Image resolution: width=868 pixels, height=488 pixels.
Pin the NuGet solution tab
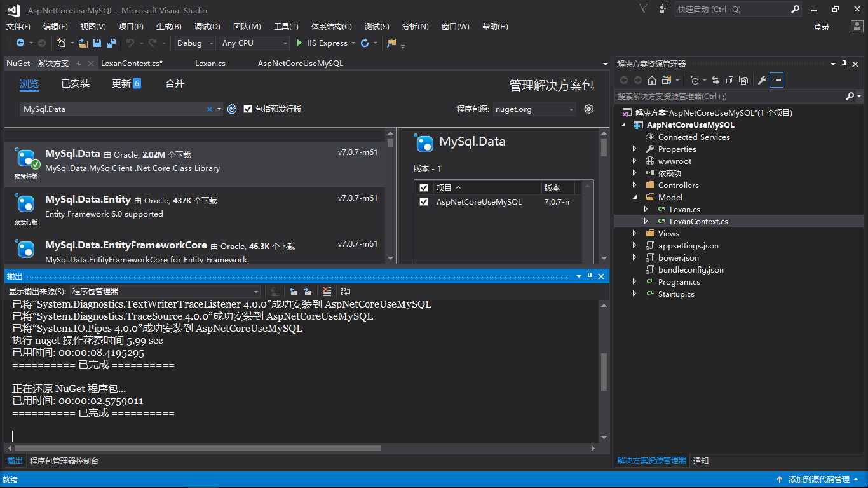pos(79,64)
